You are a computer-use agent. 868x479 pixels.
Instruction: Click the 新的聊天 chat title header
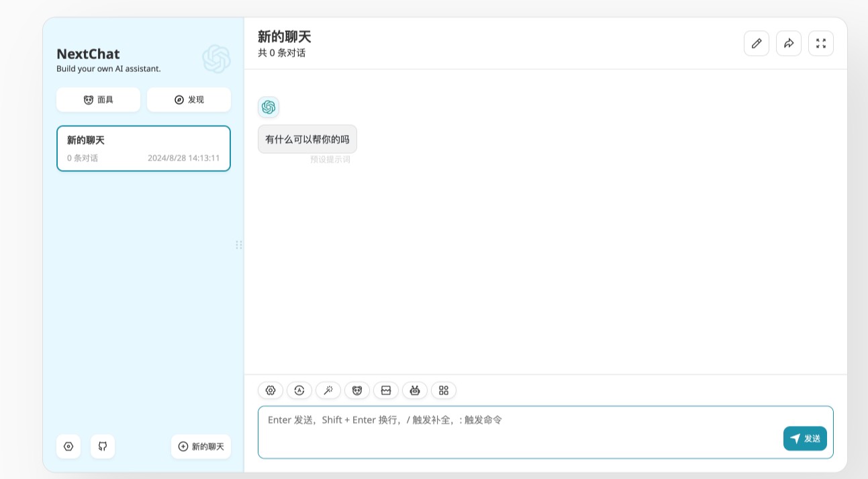pyautogui.click(x=285, y=37)
